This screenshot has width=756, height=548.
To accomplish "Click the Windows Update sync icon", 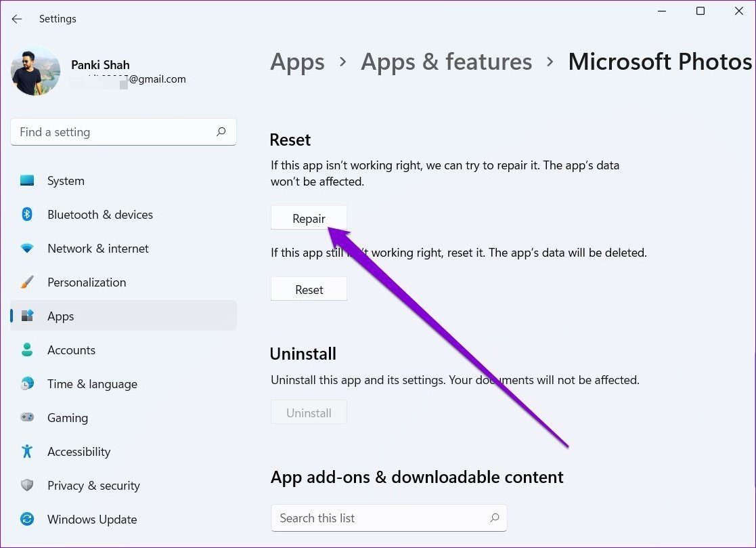I will [27, 520].
